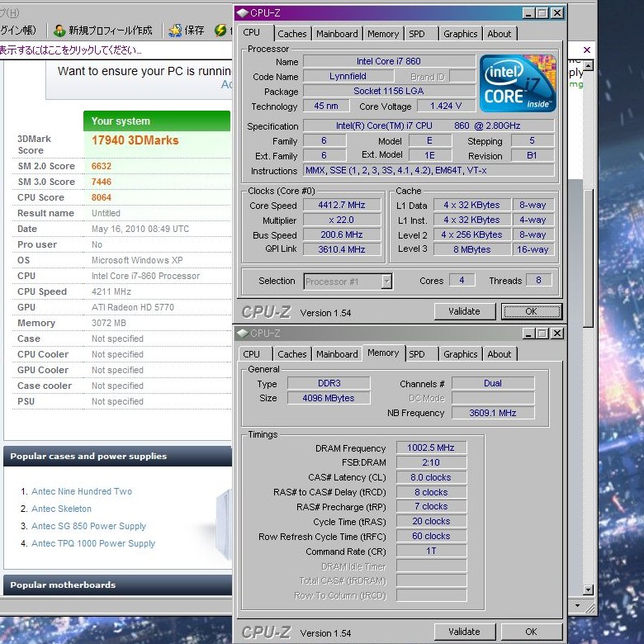Click the SM 2.0 Score 6632 value

click(102, 166)
